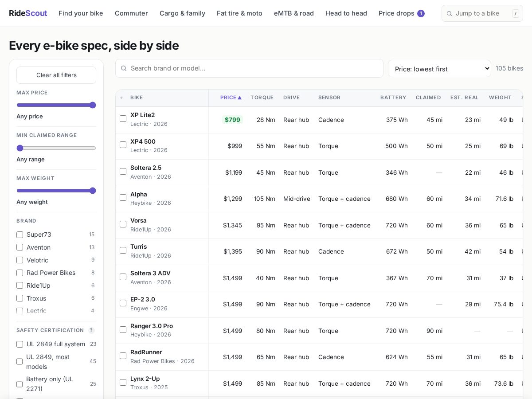Click the Max Price slider handle
Image resolution: width=532 pixels, height=399 pixels.
click(x=93, y=105)
